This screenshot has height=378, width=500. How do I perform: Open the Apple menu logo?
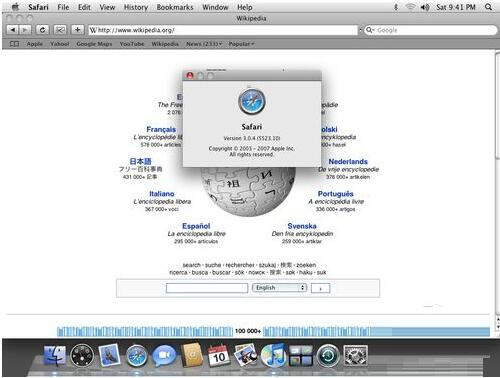(x=15, y=7)
